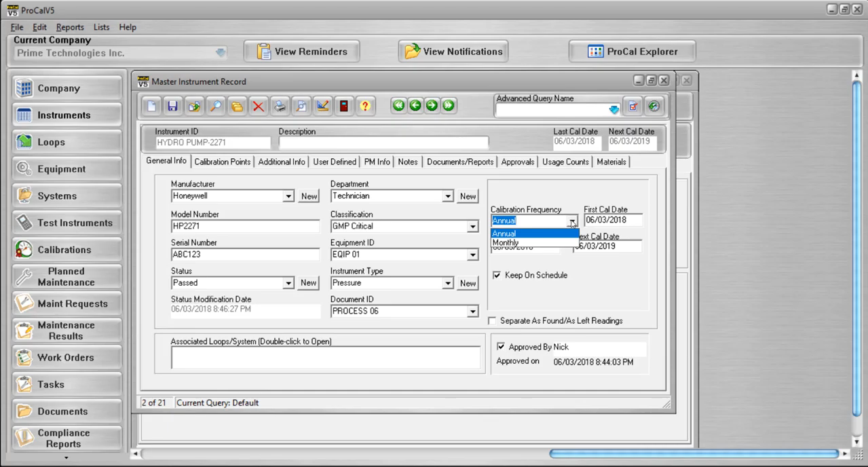The width and height of the screenshot is (868, 467).
Task: Click the New record toolbar icon
Action: pos(151,106)
